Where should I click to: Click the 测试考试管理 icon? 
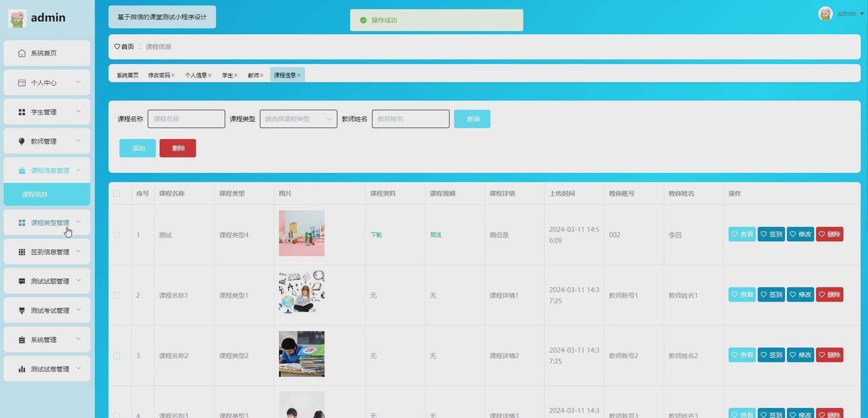[x=22, y=310]
